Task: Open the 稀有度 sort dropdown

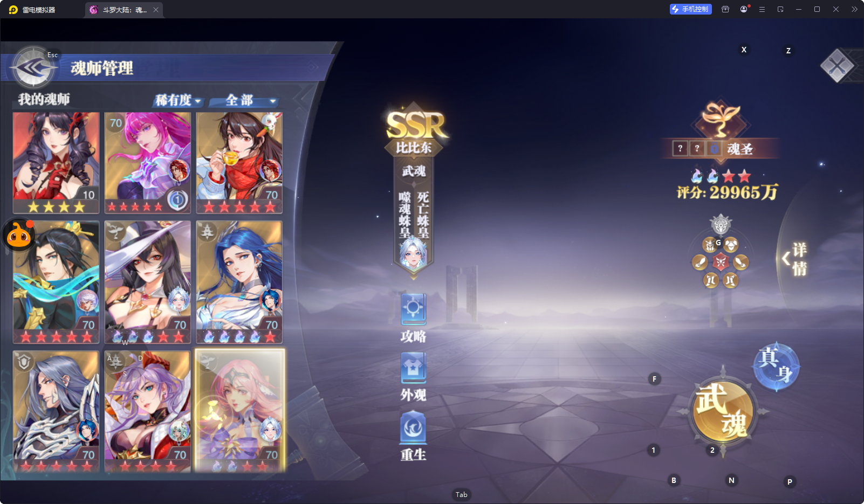Action: [179, 100]
